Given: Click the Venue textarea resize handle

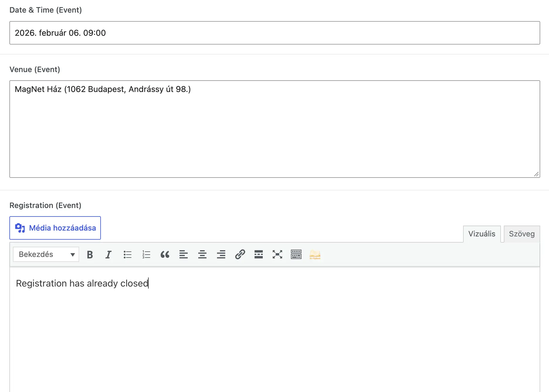Looking at the screenshot, I should tap(536, 174).
